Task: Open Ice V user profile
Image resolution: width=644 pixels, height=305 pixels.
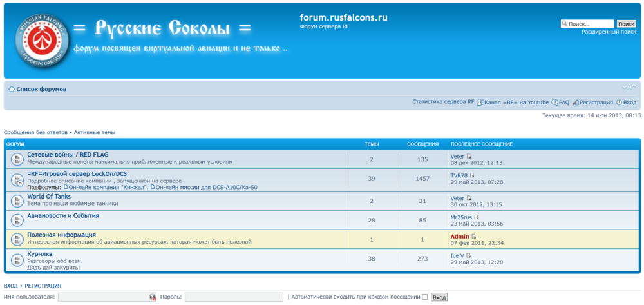Action: (457, 256)
